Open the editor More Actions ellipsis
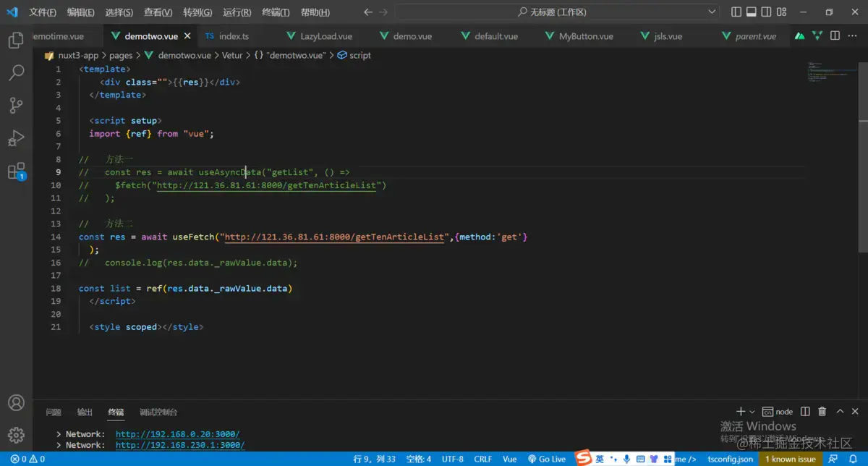 click(852, 36)
